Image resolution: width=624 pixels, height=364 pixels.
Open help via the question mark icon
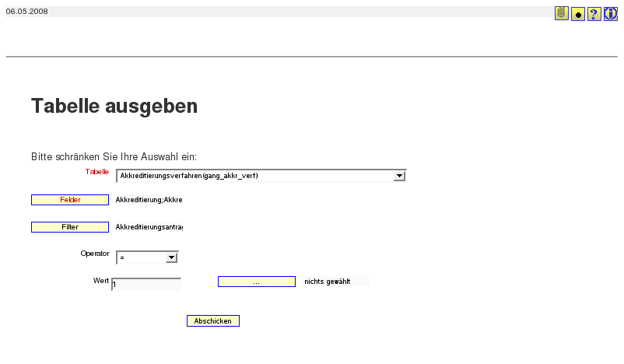(x=594, y=14)
